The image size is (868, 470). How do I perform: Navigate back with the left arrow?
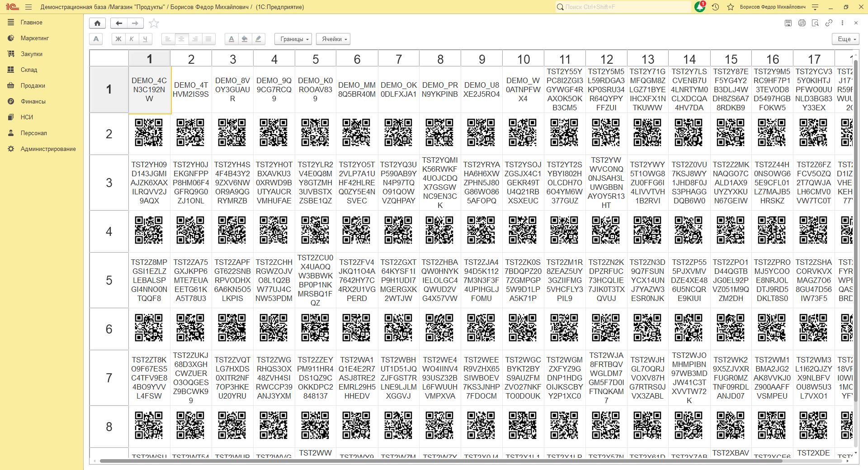tap(119, 23)
